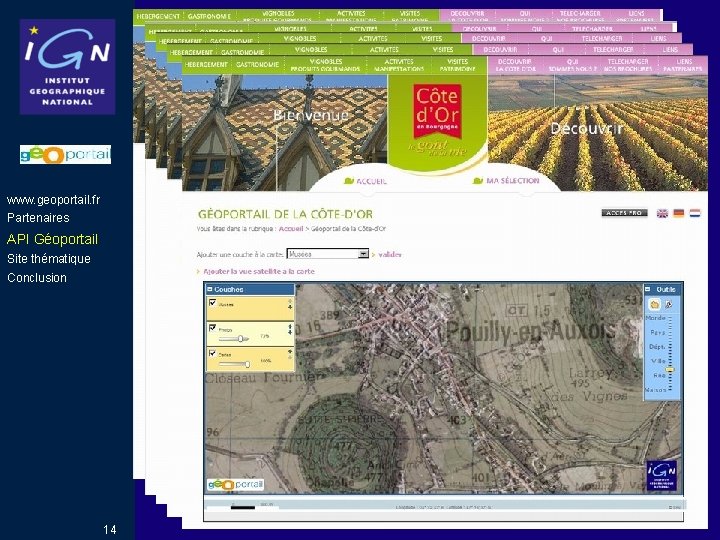Click www.geoportail.fr in the slide outline

[x=53, y=200]
